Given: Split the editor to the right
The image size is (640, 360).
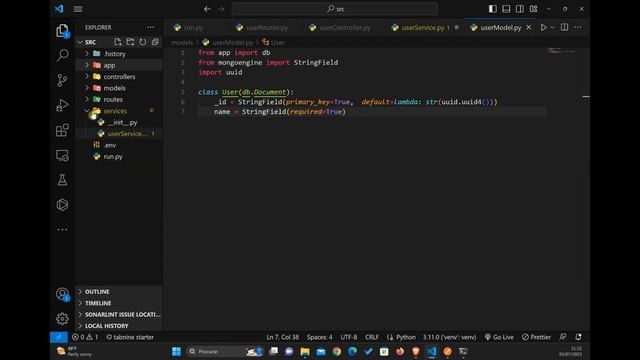Looking at the screenshot, I should 564,27.
